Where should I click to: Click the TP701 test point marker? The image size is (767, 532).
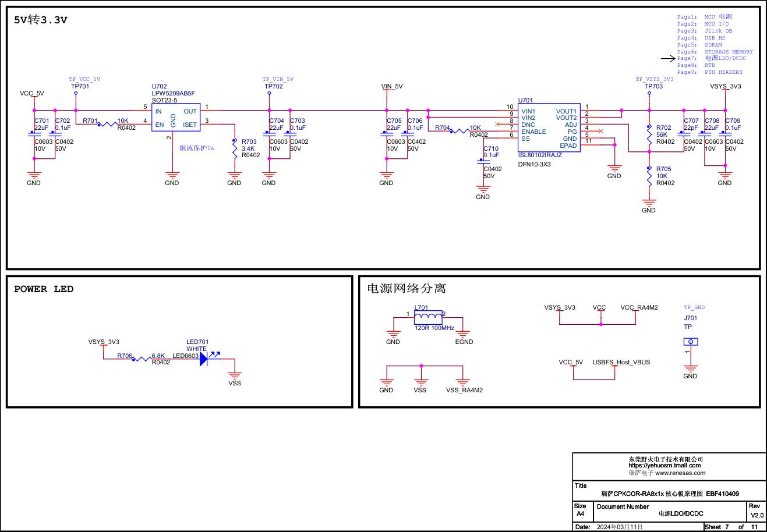[76, 93]
